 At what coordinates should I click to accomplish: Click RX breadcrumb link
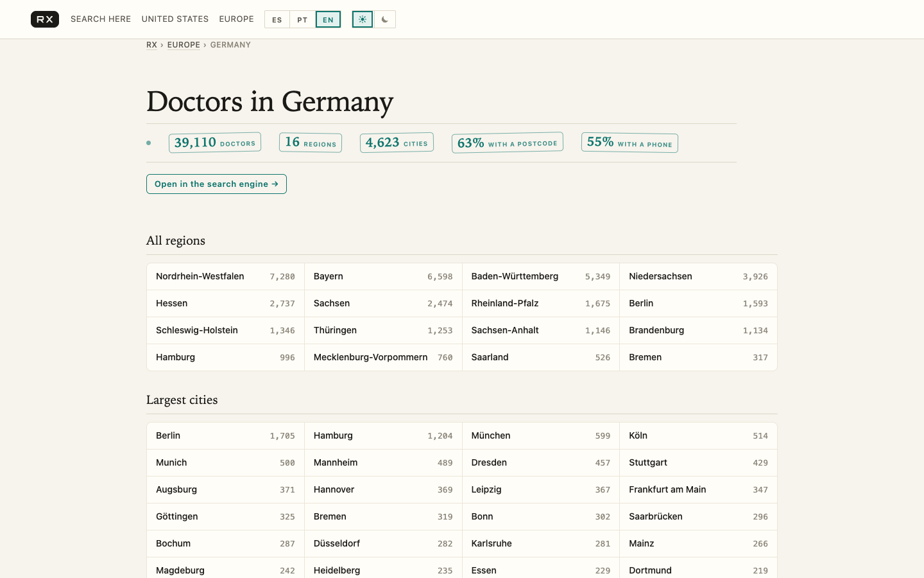coord(151,45)
